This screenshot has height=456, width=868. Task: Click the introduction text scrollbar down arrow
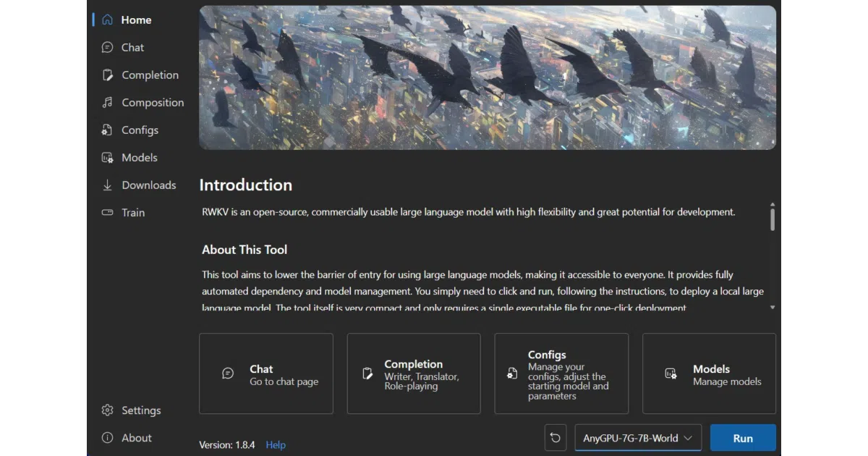(x=773, y=308)
